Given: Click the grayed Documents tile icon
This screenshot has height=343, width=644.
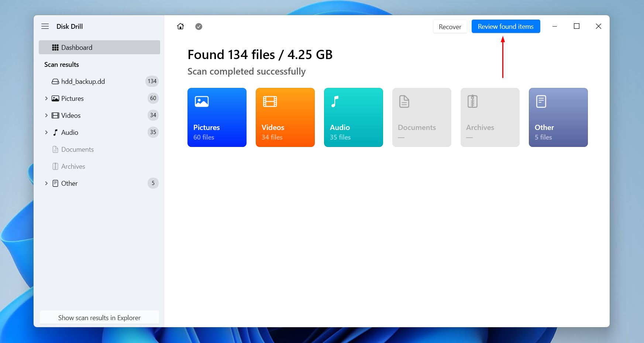Looking at the screenshot, I should [x=404, y=102].
